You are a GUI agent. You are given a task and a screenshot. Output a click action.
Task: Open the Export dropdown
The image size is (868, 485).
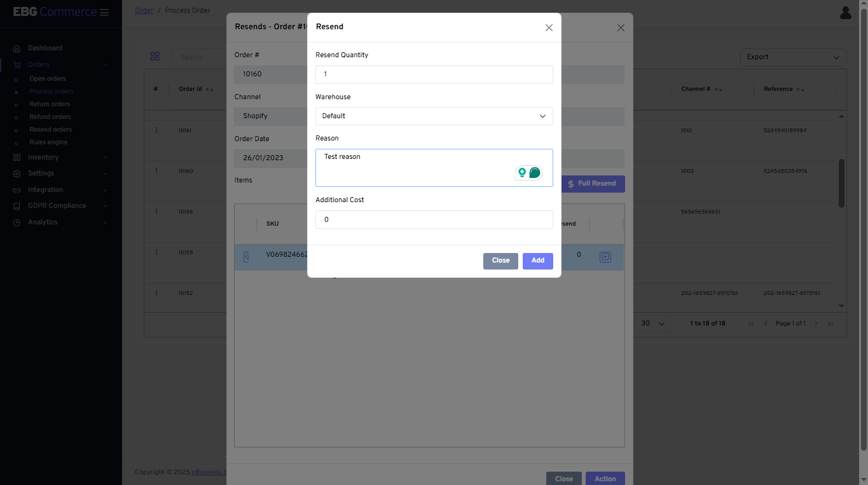(793, 57)
